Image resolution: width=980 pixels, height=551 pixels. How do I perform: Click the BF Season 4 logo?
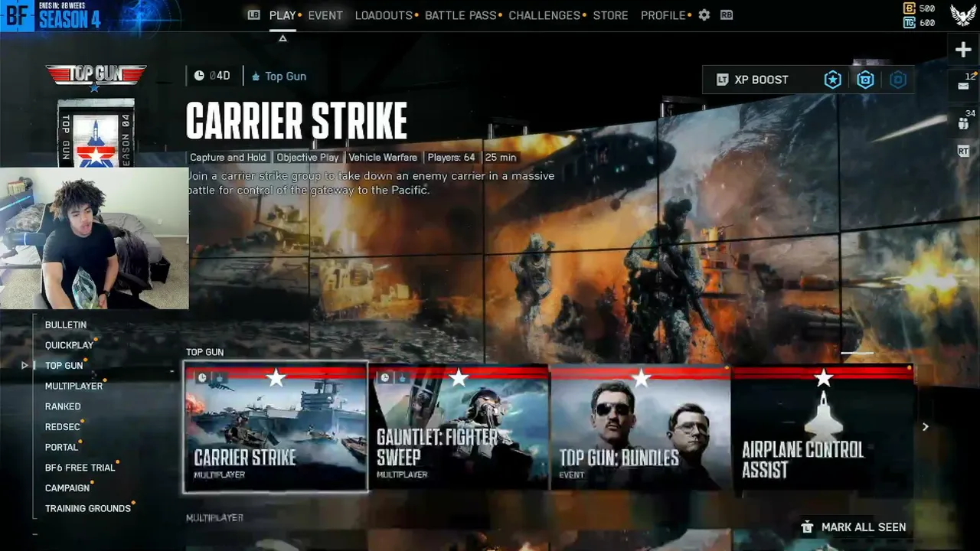(x=52, y=15)
